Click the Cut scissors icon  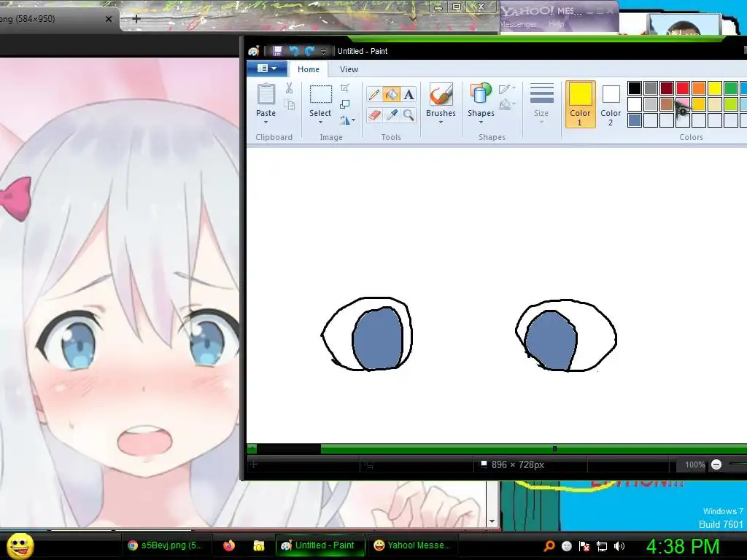click(x=289, y=88)
